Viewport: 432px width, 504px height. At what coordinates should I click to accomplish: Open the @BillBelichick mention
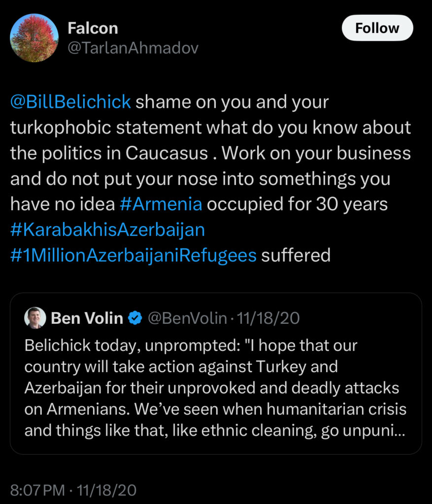(70, 102)
